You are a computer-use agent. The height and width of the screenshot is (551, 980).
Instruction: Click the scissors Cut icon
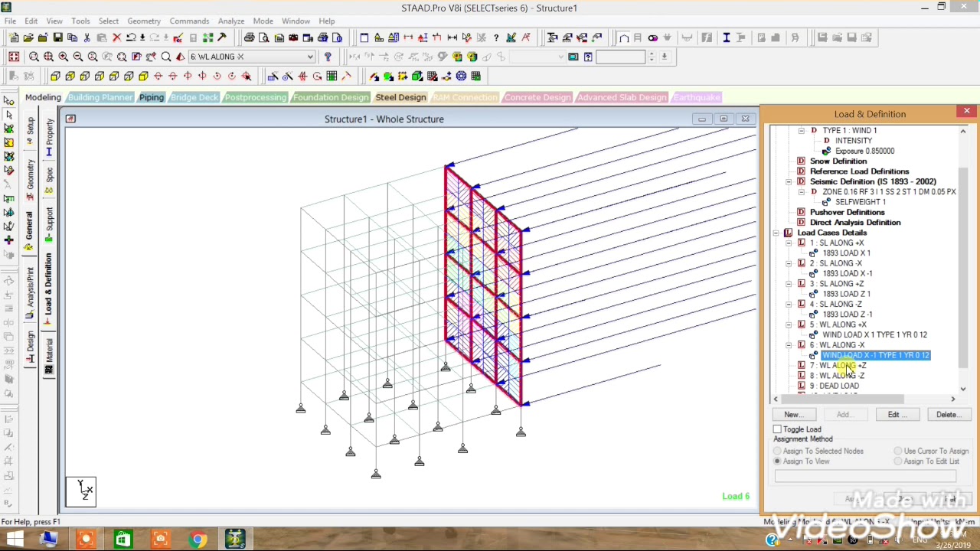(87, 37)
